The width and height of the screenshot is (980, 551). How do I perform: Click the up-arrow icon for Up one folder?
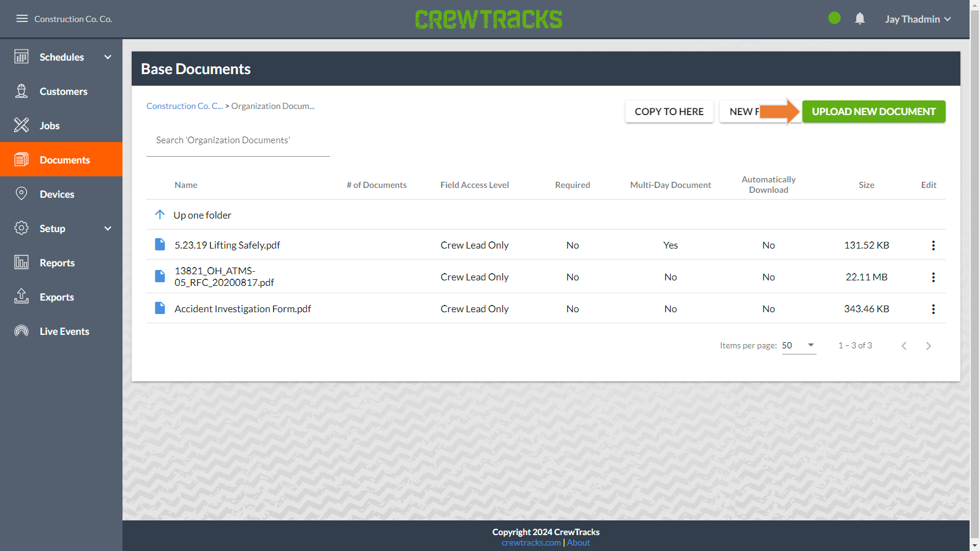pos(160,214)
